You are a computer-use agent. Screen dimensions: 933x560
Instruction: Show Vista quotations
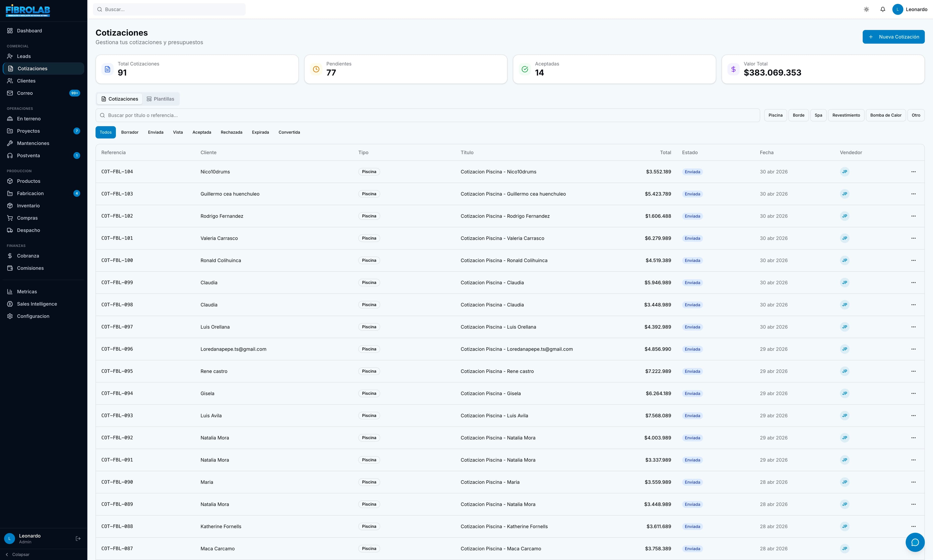click(178, 132)
